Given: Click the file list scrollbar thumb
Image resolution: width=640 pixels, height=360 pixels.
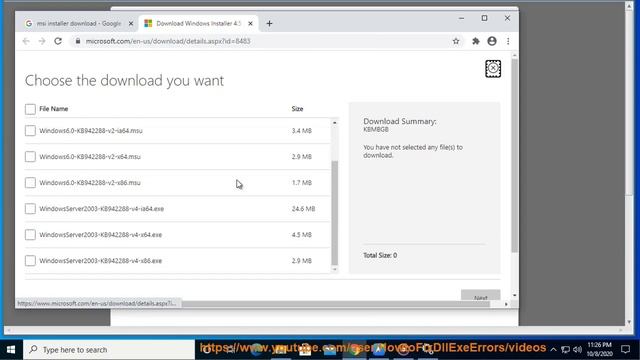Looking at the screenshot, I should point(335,213).
